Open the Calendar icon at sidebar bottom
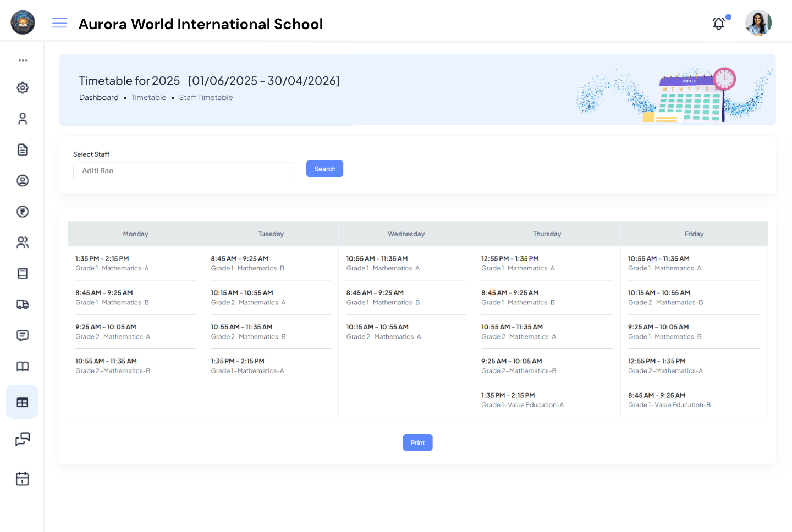Viewport: 792px width, 532px height. point(22,478)
